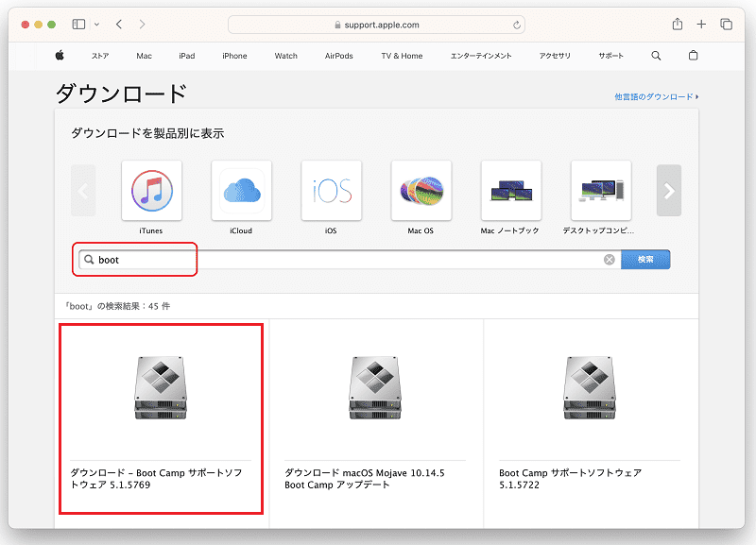Open the iPad navigation item
Screen dimensions: 756x545
click(186, 56)
